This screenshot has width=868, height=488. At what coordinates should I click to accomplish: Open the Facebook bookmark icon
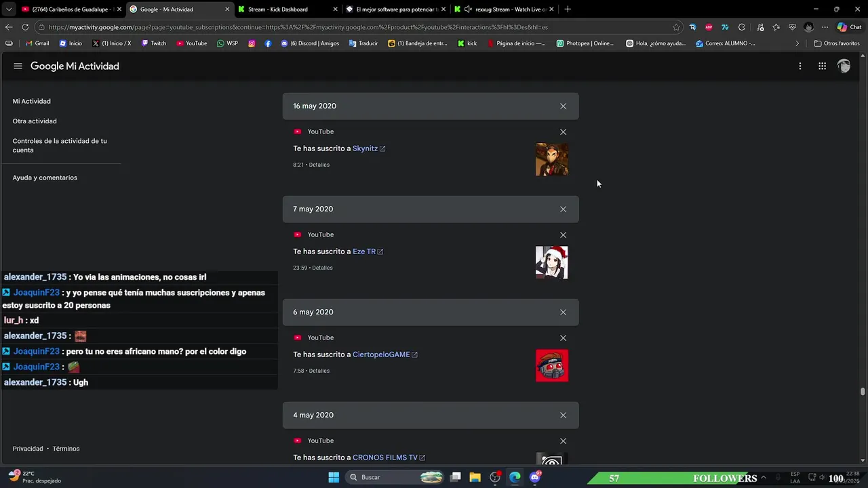269,43
